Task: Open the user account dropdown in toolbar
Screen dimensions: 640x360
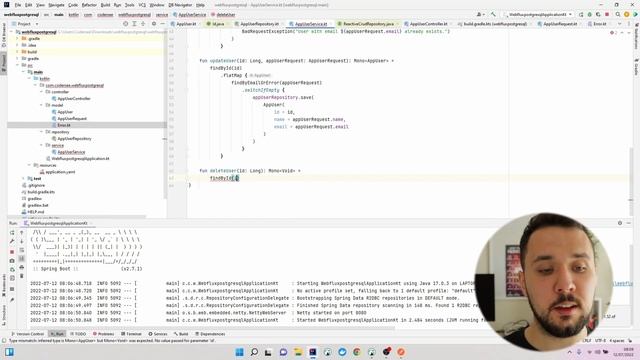Action: pyautogui.click(x=481, y=14)
